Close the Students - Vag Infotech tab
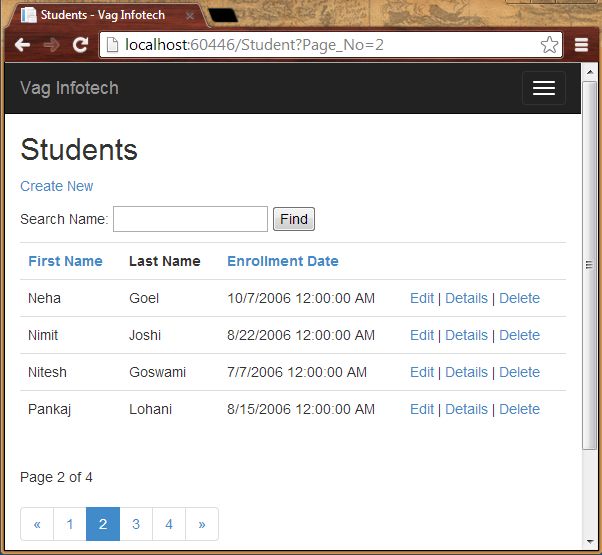This screenshot has height=555, width=602. 190,16
